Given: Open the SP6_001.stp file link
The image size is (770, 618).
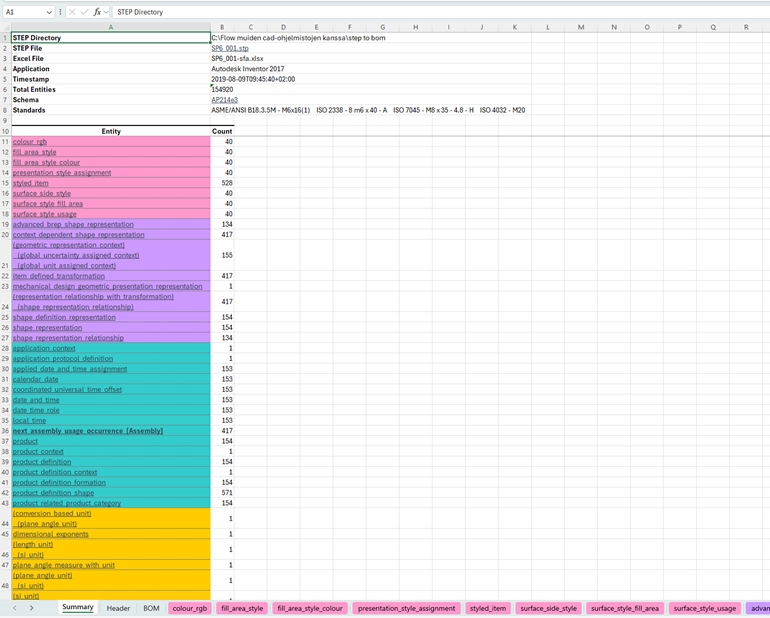Looking at the screenshot, I should coord(230,48).
